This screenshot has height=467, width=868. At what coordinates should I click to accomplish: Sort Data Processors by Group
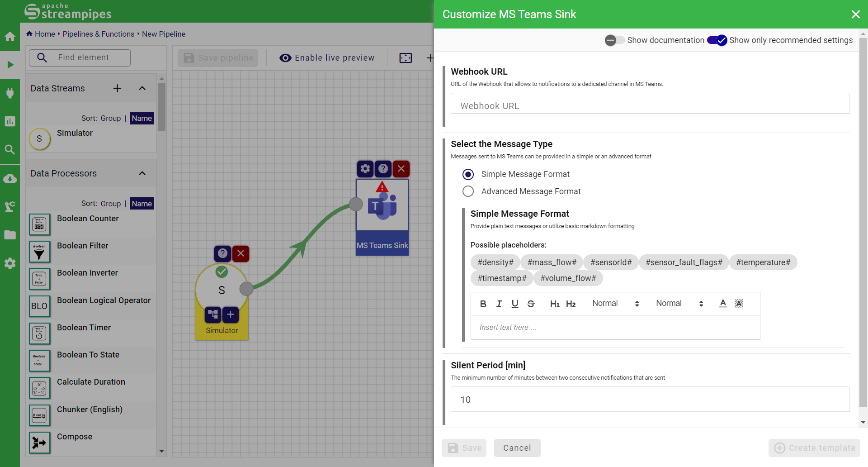tap(110, 204)
